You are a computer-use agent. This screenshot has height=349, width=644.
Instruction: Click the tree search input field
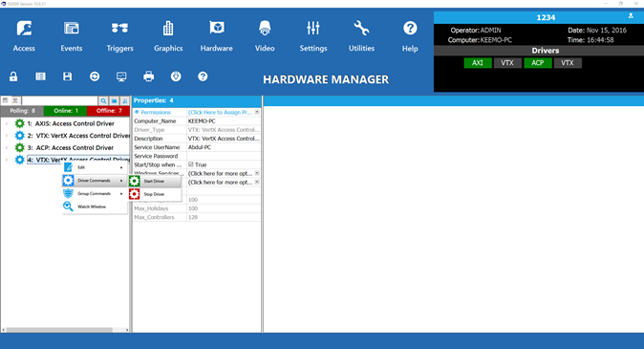60,100
